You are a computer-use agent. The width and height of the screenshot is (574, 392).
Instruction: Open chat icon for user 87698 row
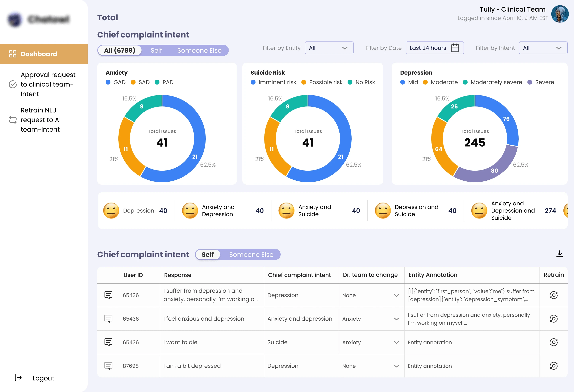pos(108,366)
